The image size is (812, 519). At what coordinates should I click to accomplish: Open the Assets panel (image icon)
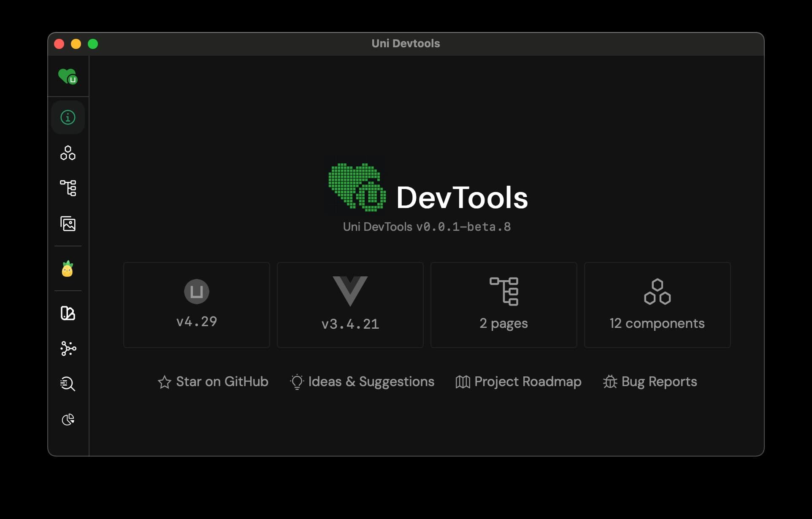point(68,224)
